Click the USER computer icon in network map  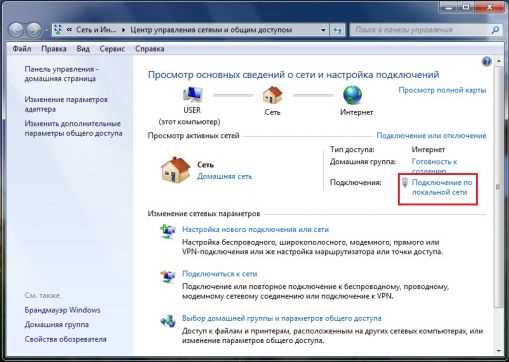[193, 95]
